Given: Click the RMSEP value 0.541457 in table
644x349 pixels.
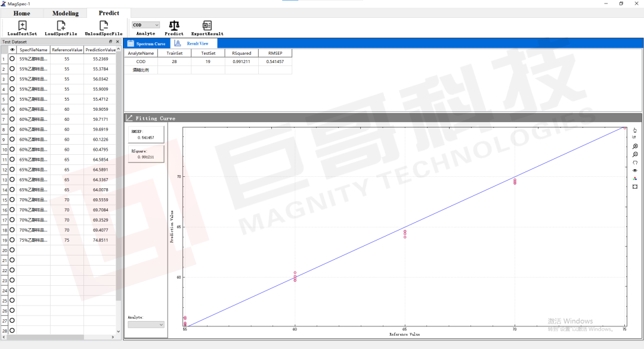Looking at the screenshot, I should click(x=275, y=61).
